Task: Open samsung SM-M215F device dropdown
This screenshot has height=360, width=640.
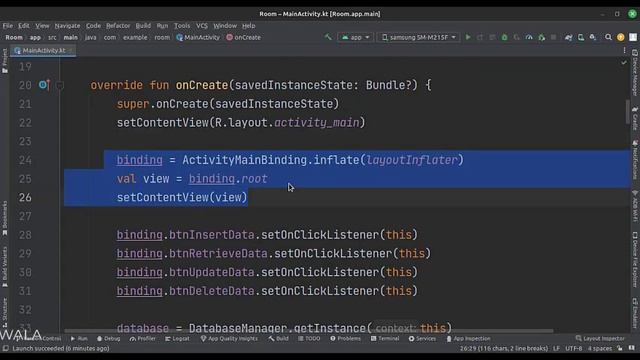Action: point(419,37)
